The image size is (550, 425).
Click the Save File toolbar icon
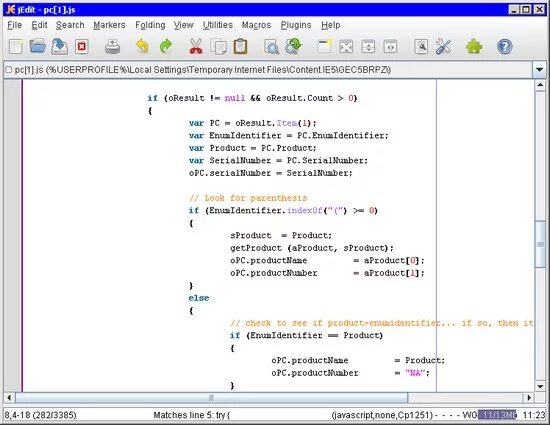[60, 46]
